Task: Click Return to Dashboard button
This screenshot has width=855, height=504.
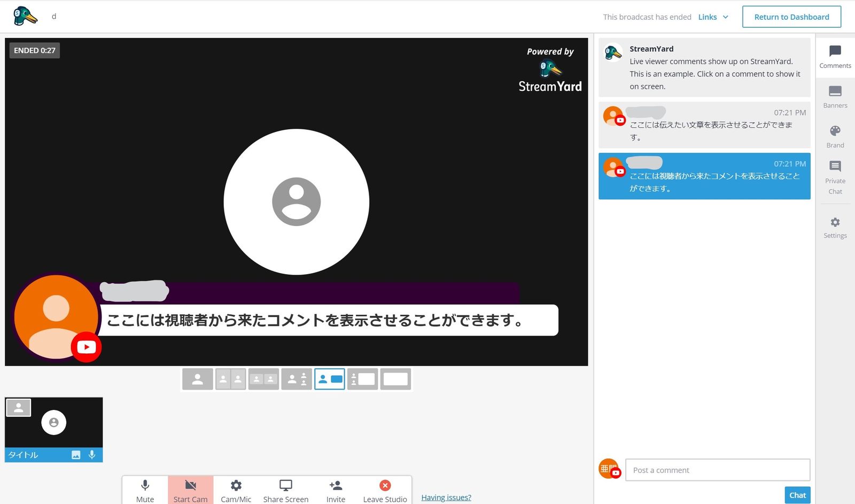Action: tap(791, 17)
